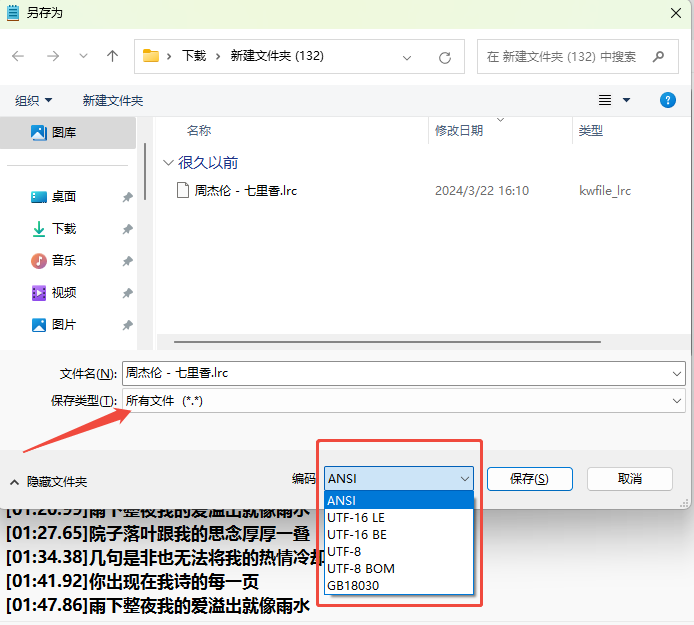Open the 下载 folder in sidebar
This screenshot has height=625, width=694.
tap(63, 229)
